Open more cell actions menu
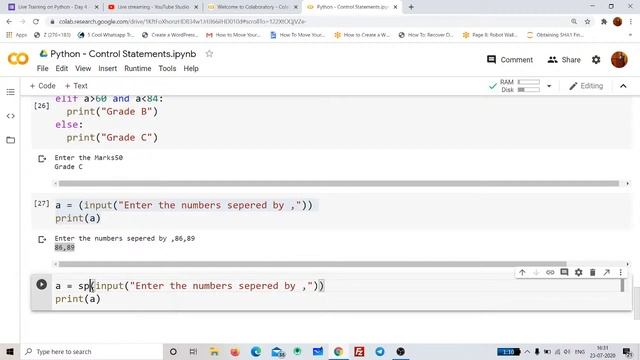 click(620, 272)
